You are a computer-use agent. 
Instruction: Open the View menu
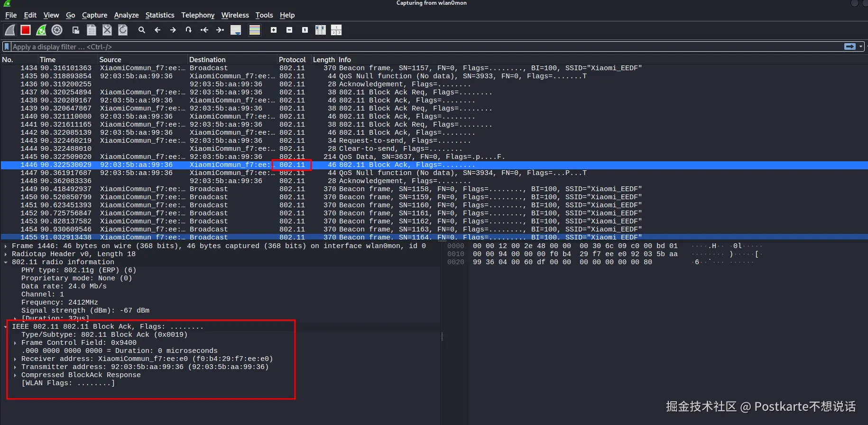point(51,15)
